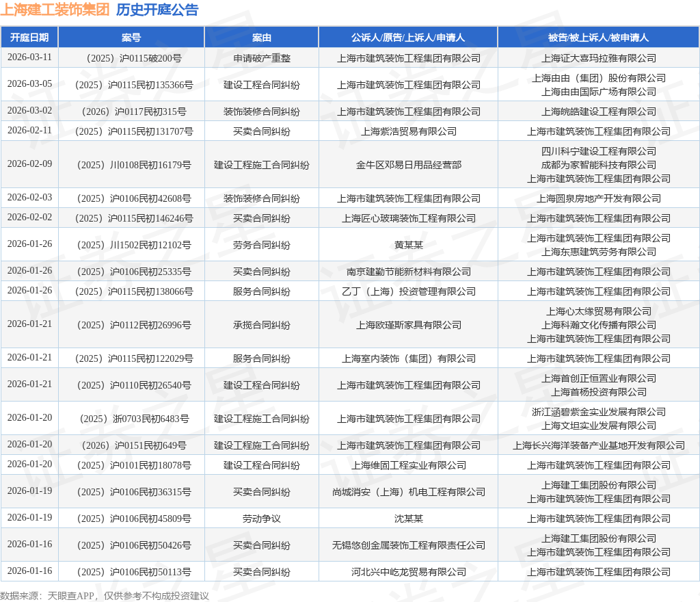Click the 历史开庭公告 heading

[157, 10]
